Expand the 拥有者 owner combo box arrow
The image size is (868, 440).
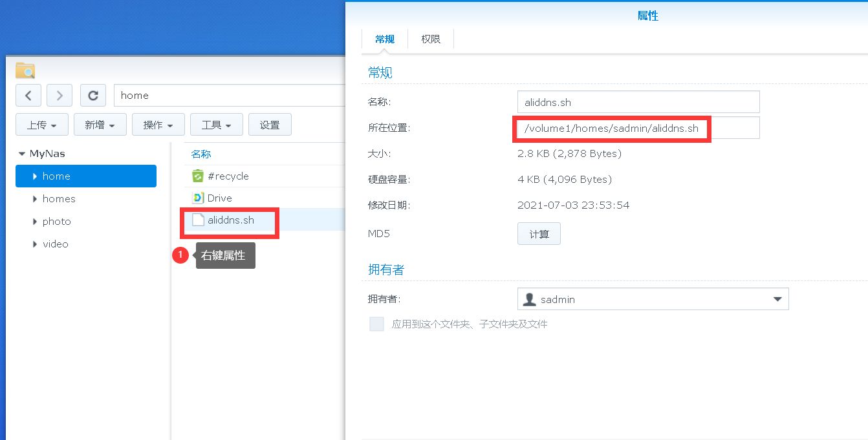point(777,300)
